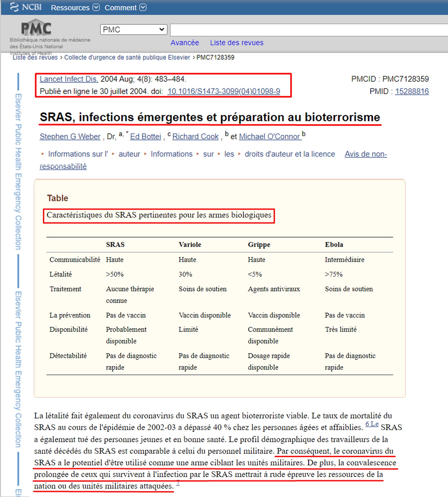This screenshot has width=448, height=497.
Task: Open the DOI link 10.1016/S1473-3099(04)01098-9
Action: (x=223, y=91)
